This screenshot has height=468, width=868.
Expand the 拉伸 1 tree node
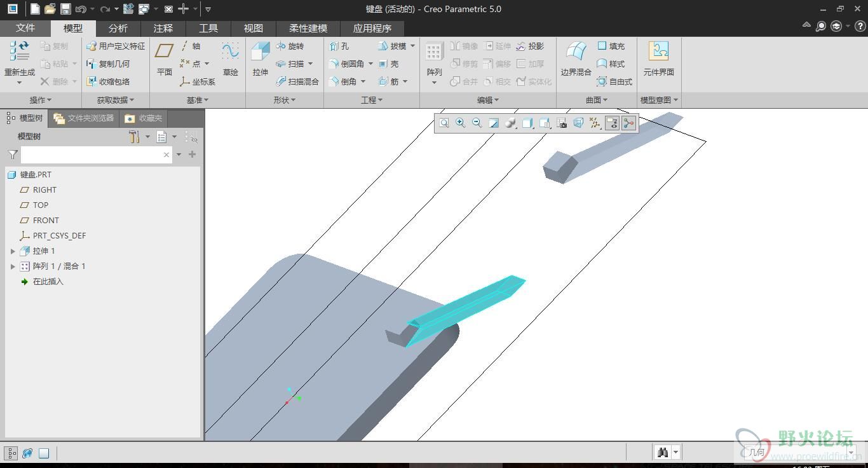coord(13,251)
